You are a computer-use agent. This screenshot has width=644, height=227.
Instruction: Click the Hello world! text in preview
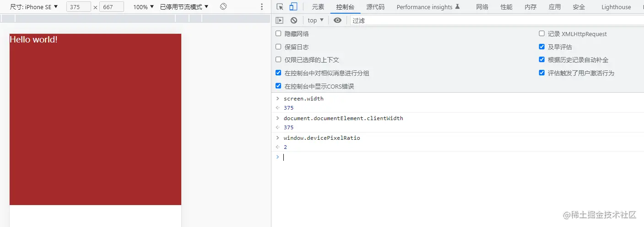pyautogui.click(x=33, y=40)
